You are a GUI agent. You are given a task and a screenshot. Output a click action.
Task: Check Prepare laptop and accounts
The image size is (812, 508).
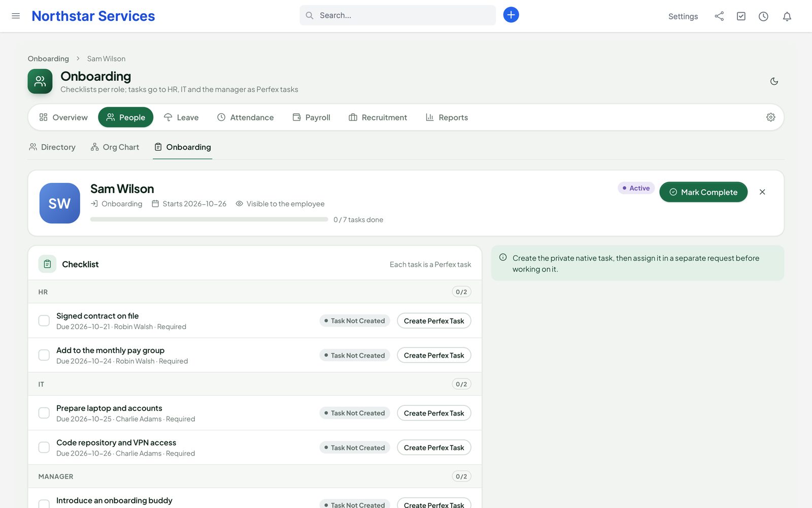44,413
